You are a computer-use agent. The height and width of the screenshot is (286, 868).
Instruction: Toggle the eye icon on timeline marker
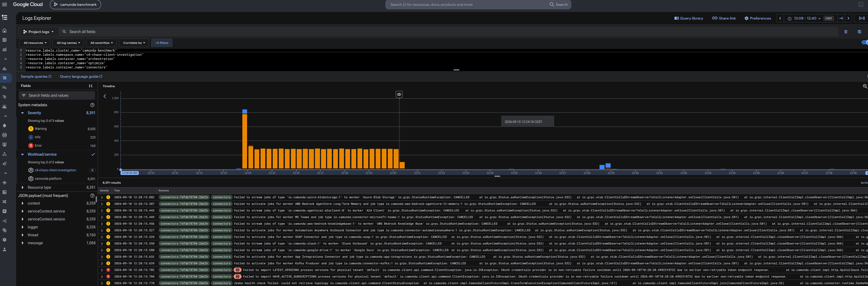(399, 94)
